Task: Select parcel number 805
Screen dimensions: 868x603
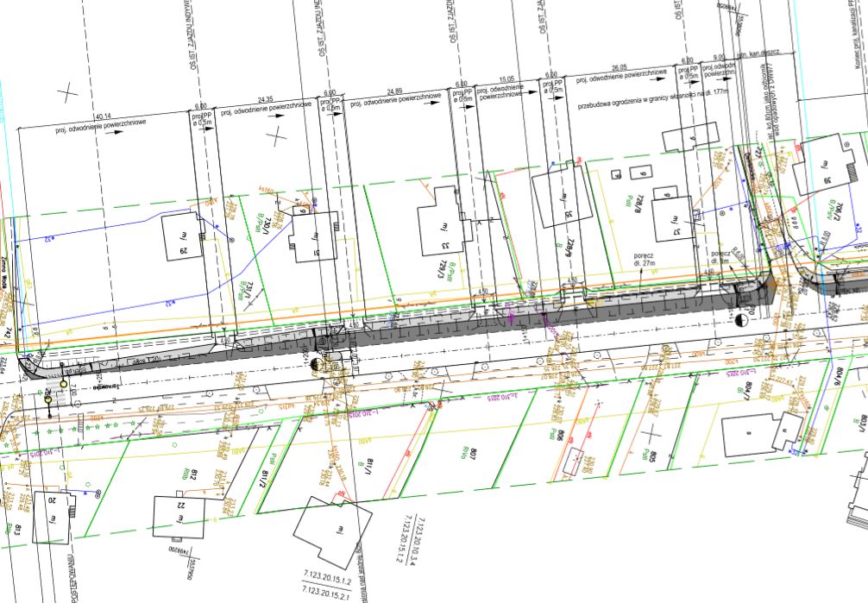Action: 654,457
